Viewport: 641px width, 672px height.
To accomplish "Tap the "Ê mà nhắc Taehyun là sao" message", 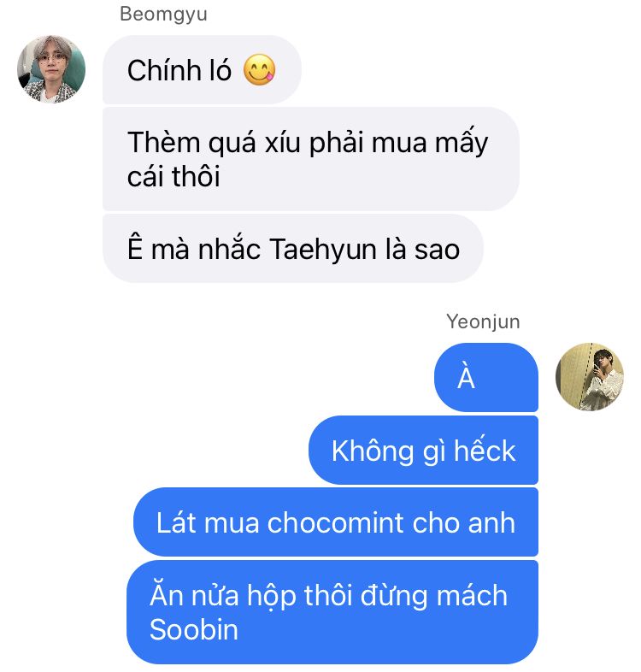I will tap(293, 249).
